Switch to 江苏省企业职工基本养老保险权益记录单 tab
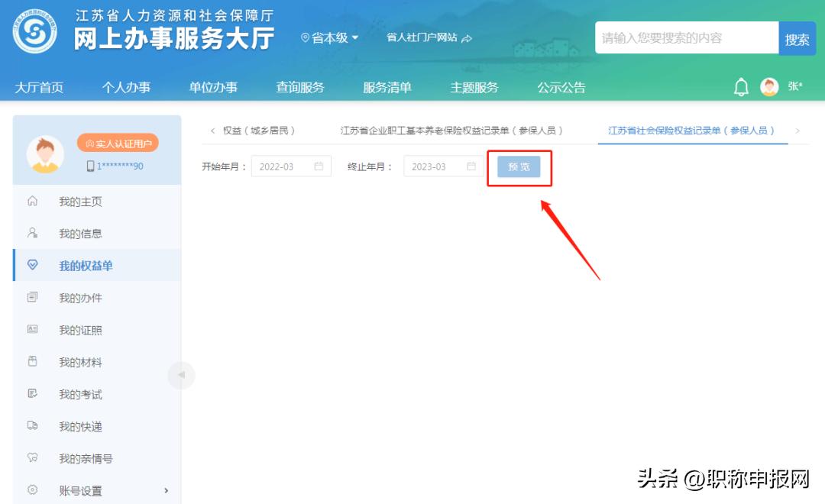Screen dimensions: 825x504 click(x=449, y=131)
